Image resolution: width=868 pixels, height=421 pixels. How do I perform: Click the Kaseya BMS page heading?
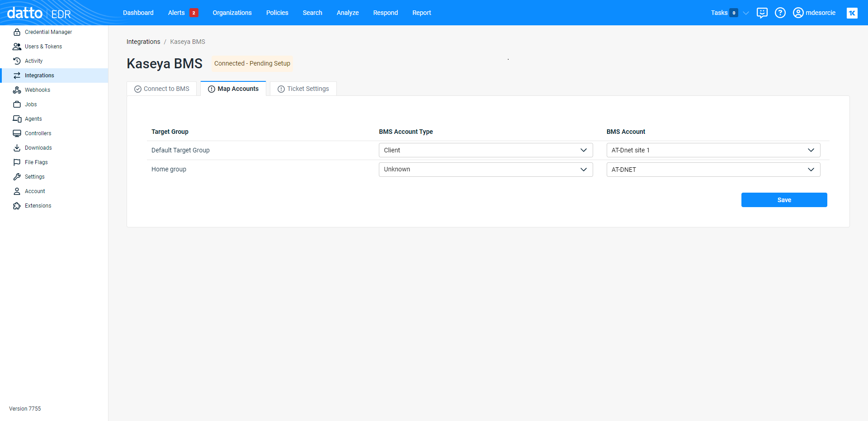click(x=165, y=64)
